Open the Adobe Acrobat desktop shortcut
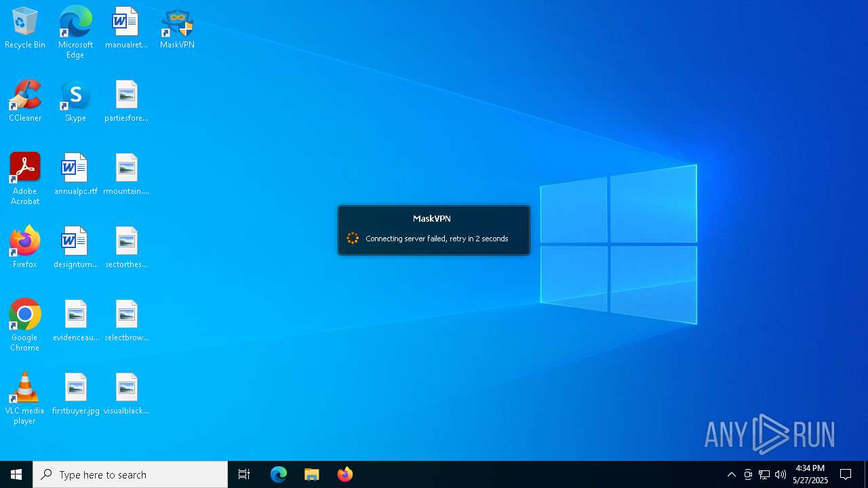Screen dimensions: 868x488 click(25, 179)
